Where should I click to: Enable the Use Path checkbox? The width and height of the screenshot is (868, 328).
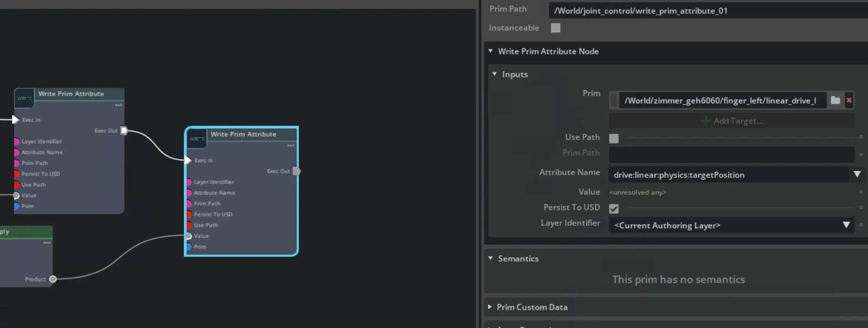pyautogui.click(x=614, y=138)
